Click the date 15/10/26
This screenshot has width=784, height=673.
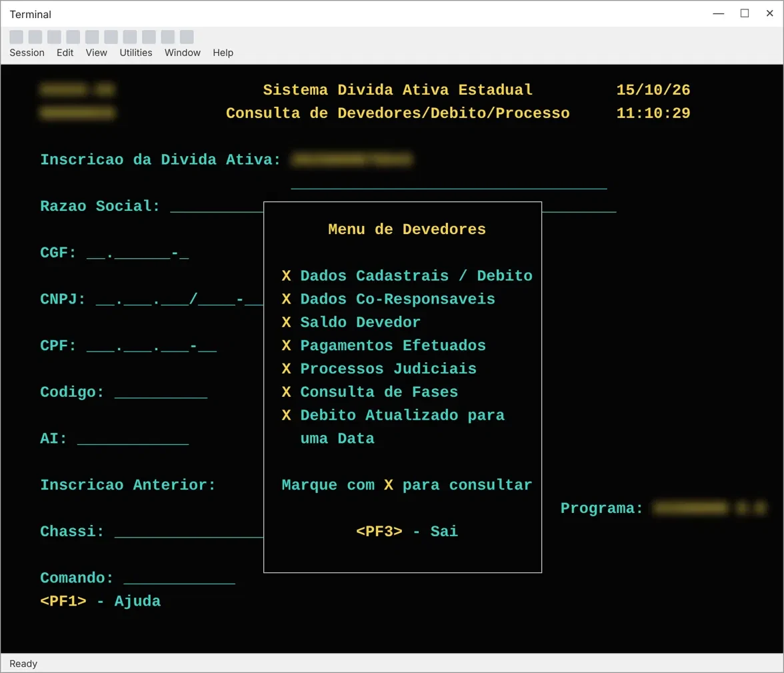click(x=653, y=89)
